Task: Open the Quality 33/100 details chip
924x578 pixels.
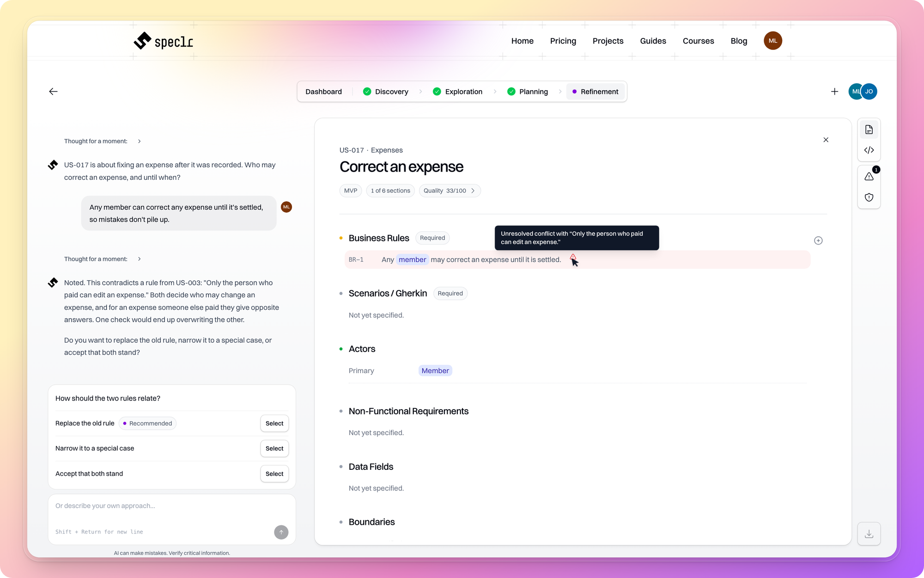Action: [x=450, y=191]
